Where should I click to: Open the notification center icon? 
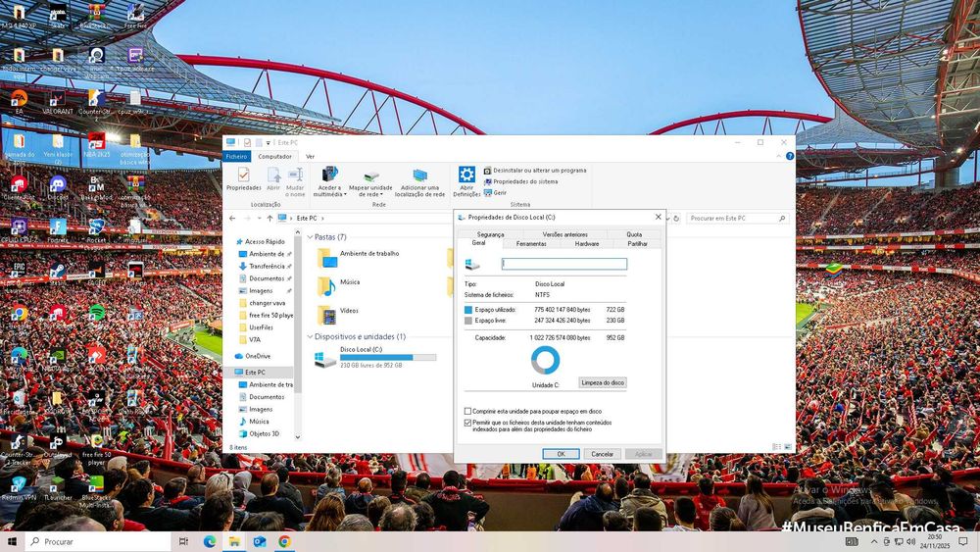(963, 541)
